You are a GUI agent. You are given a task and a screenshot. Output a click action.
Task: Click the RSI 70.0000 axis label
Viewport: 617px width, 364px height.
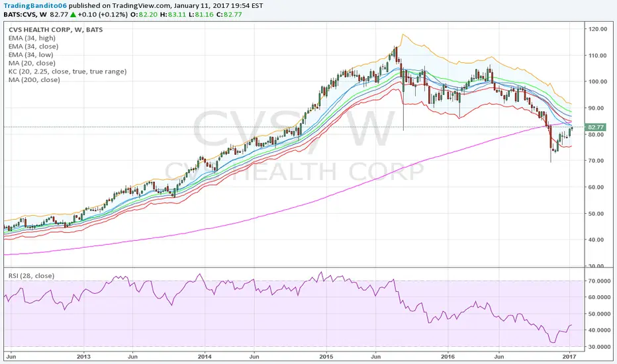tap(600, 281)
